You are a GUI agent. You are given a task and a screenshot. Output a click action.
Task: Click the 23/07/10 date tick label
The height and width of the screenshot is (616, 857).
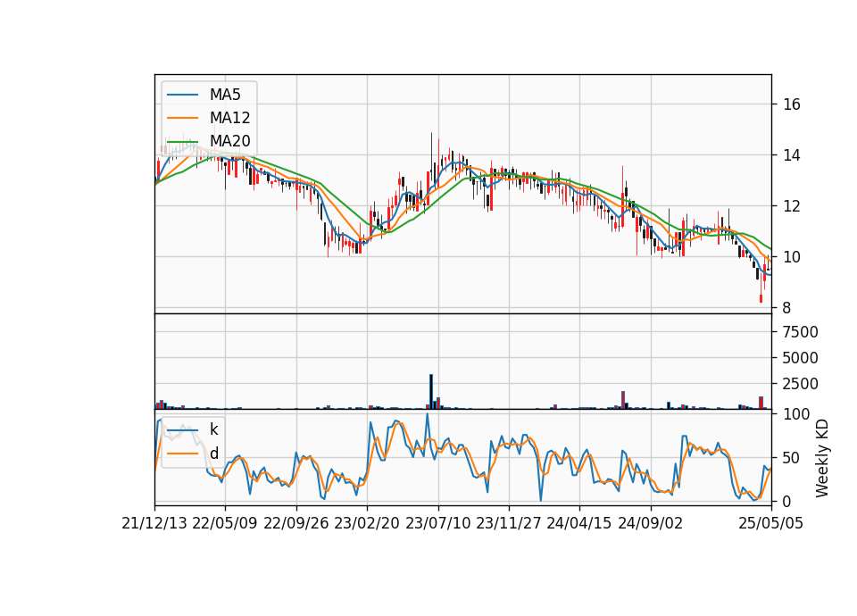(x=437, y=523)
